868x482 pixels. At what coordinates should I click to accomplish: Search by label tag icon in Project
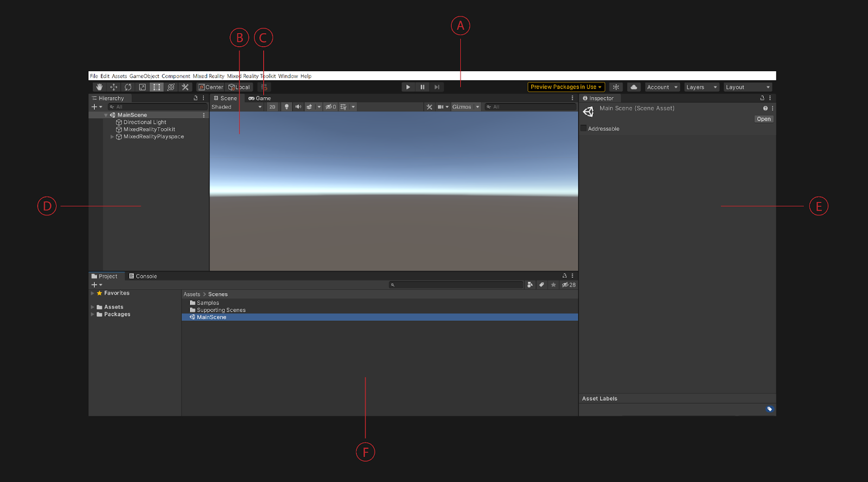coord(541,284)
